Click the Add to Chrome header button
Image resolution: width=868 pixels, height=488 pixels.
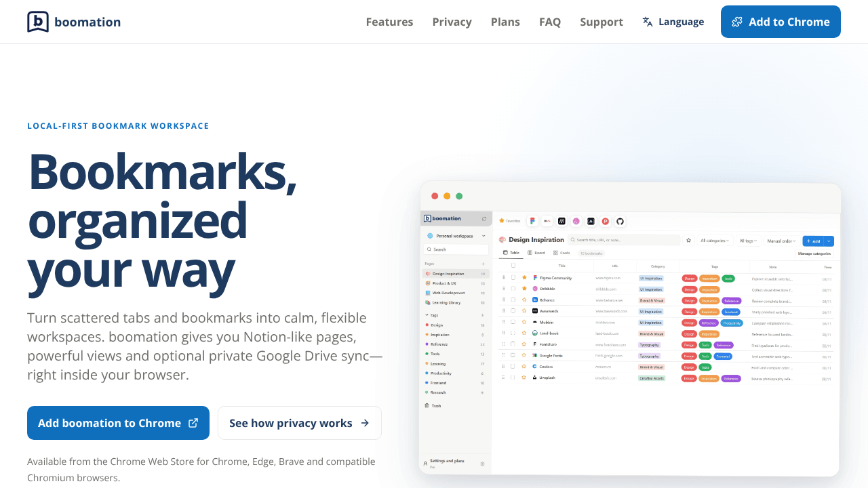click(x=781, y=22)
